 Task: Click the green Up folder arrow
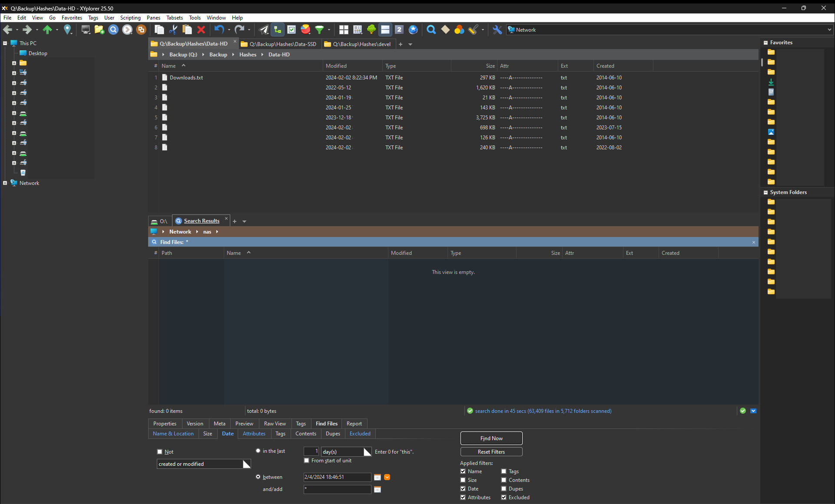tap(47, 30)
